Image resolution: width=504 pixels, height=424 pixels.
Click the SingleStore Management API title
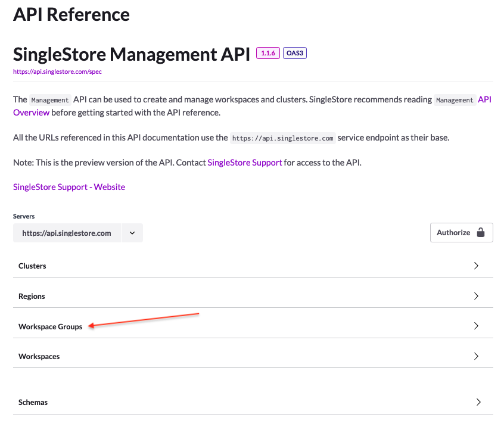click(132, 54)
